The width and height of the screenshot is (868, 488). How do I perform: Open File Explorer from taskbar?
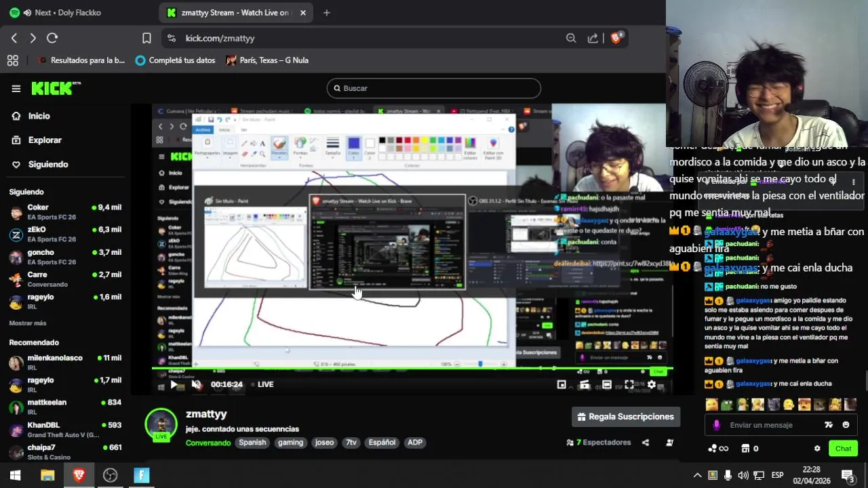coord(47,475)
